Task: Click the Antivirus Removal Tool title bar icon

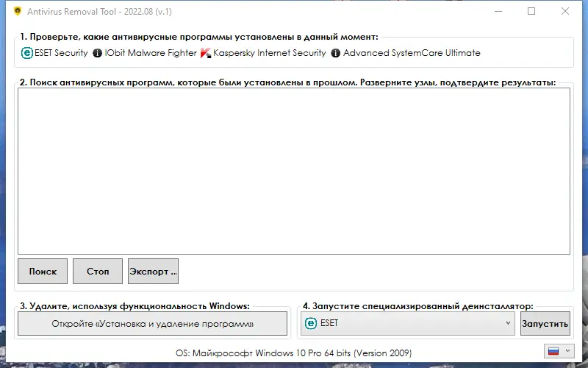Action: click(17, 11)
